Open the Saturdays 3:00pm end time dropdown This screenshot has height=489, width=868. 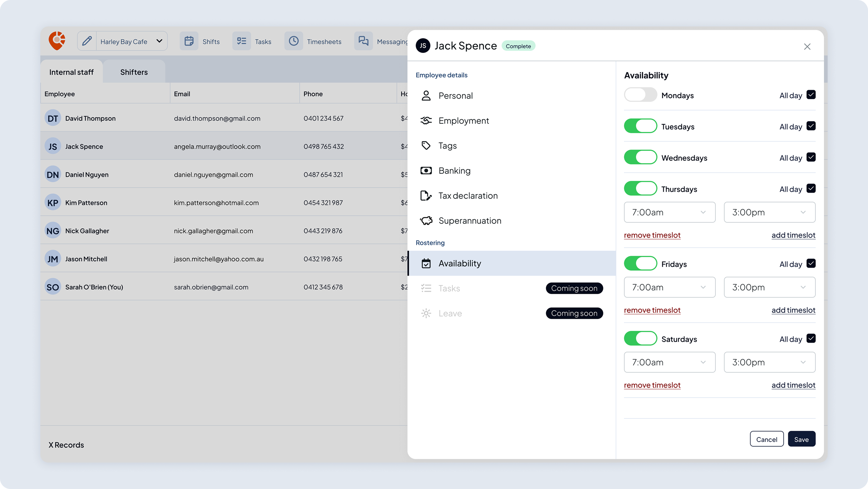pos(769,362)
